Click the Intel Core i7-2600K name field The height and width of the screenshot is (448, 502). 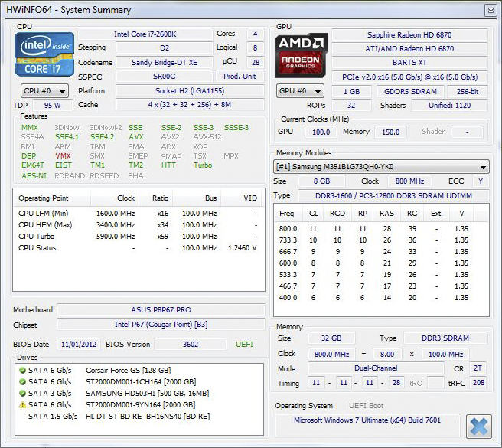(x=145, y=34)
